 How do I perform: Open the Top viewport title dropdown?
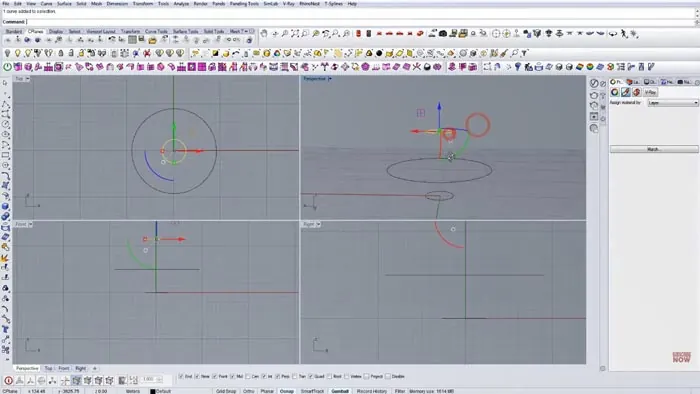coord(28,79)
